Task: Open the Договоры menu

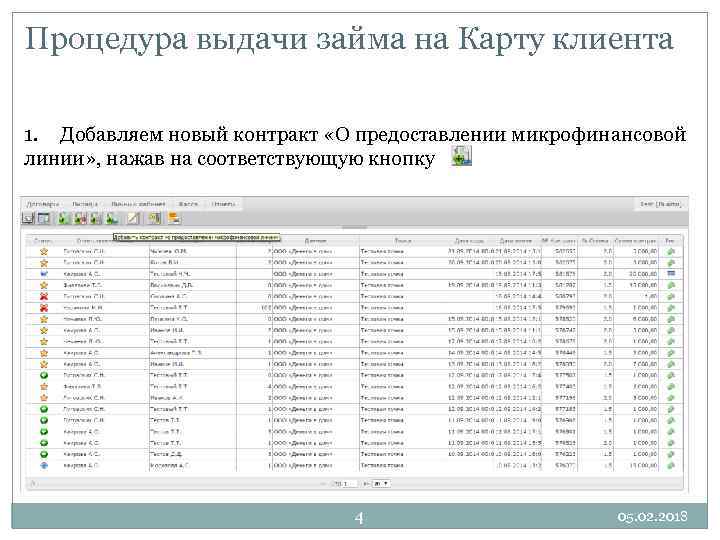Action: pos(43,204)
